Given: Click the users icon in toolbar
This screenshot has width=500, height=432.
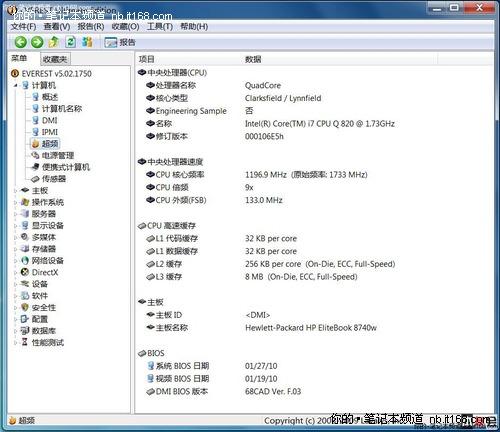Looking at the screenshot, I should pyautogui.click(x=87, y=42).
